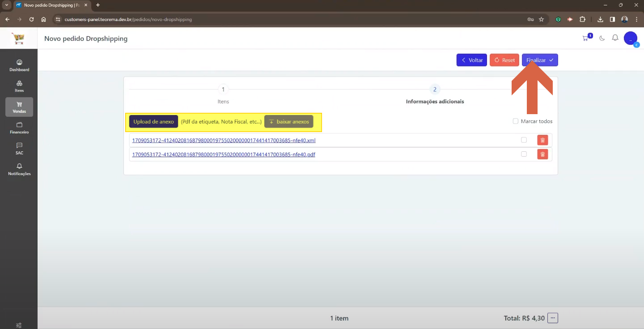Screen dimensions: 644x329
Task: Click the Novo pedido Dropshipping heading
Action: point(86,38)
